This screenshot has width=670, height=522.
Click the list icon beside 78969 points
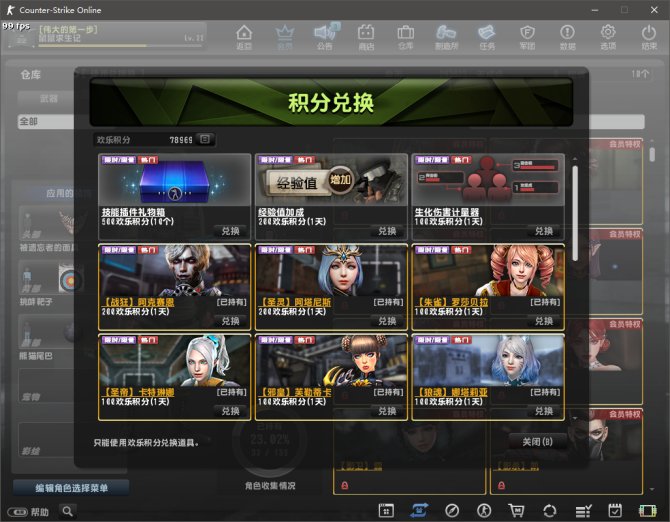(205, 139)
